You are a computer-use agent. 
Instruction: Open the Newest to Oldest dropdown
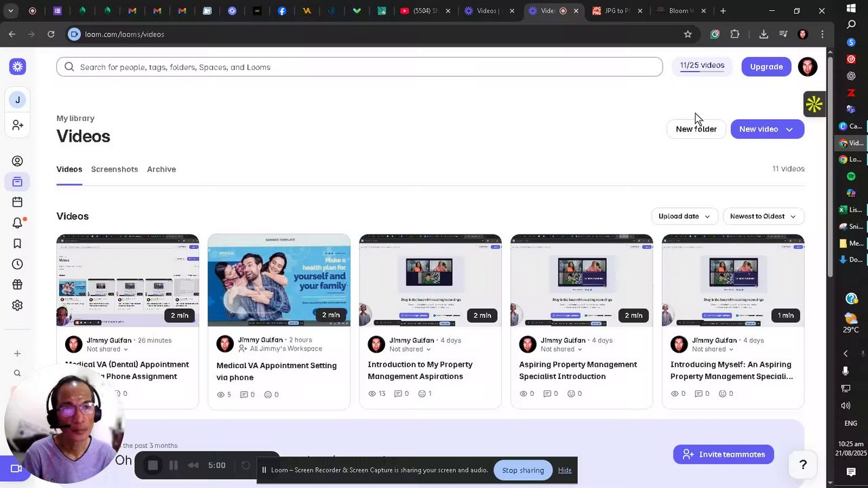click(x=763, y=216)
